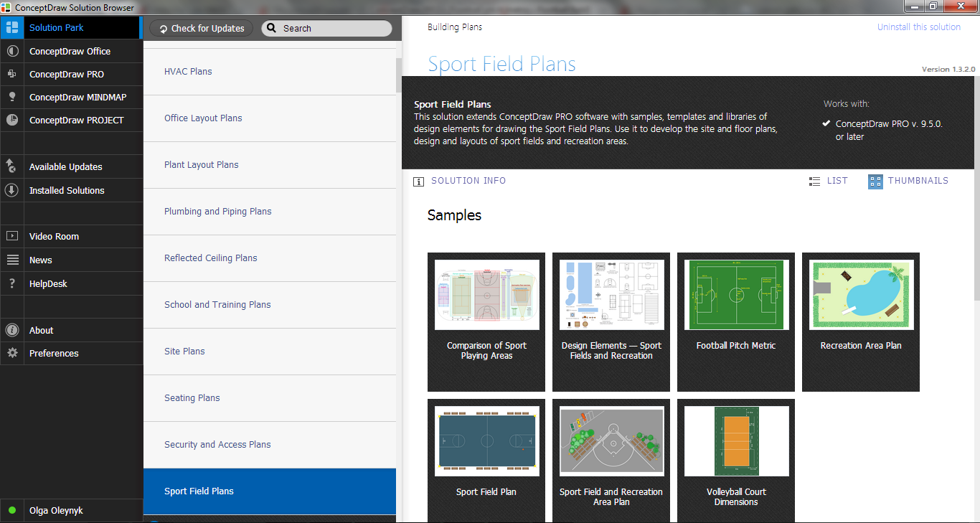
Task: Select Plant Layout Plans
Action: click(x=270, y=165)
